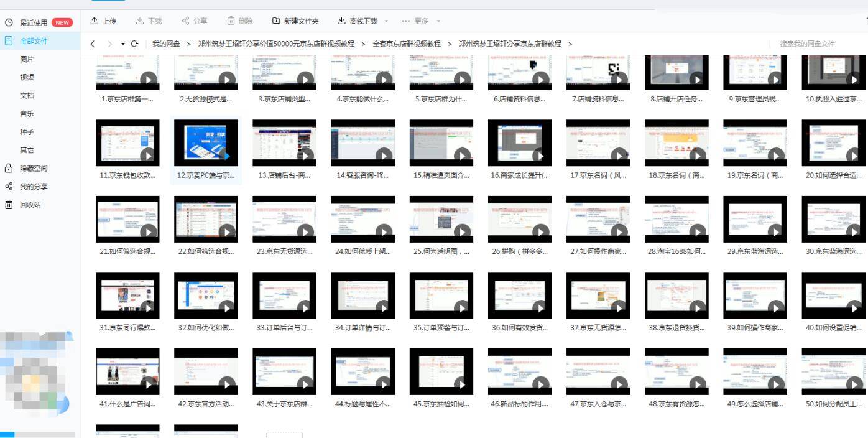
Task: Click the 分享 share toolbar button
Action: coord(195,21)
